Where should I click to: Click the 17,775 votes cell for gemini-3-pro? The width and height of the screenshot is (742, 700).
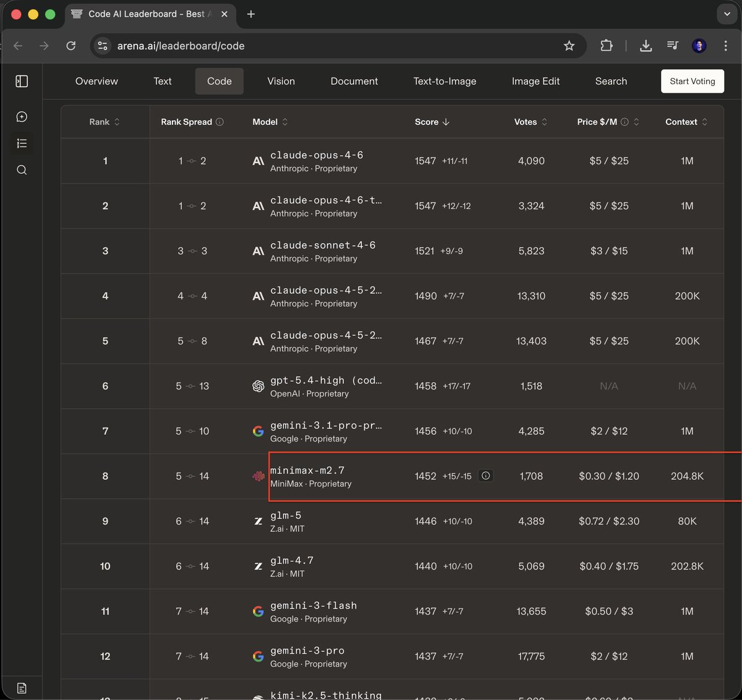tap(531, 657)
